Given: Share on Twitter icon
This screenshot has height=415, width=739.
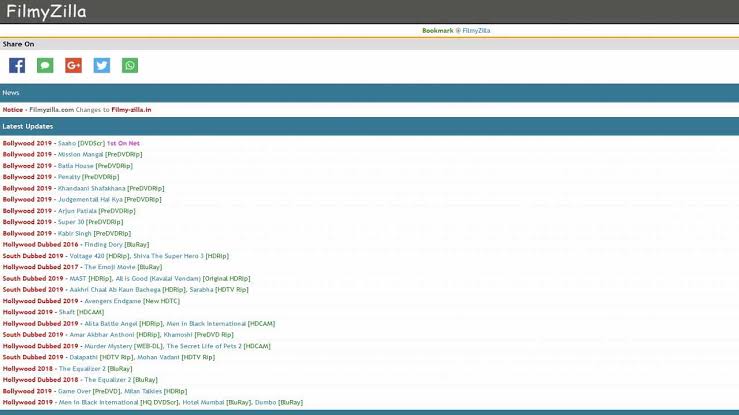Looking at the screenshot, I should click(x=102, y=65).
